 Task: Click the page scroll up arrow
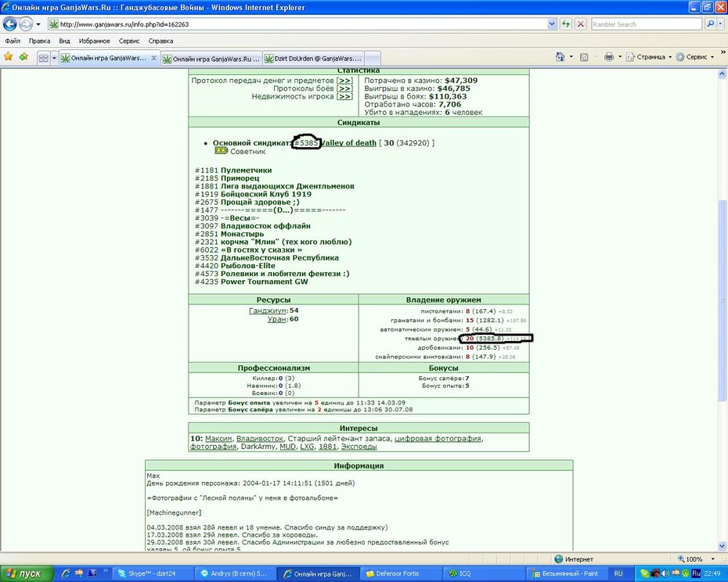(x=722, y=74)
